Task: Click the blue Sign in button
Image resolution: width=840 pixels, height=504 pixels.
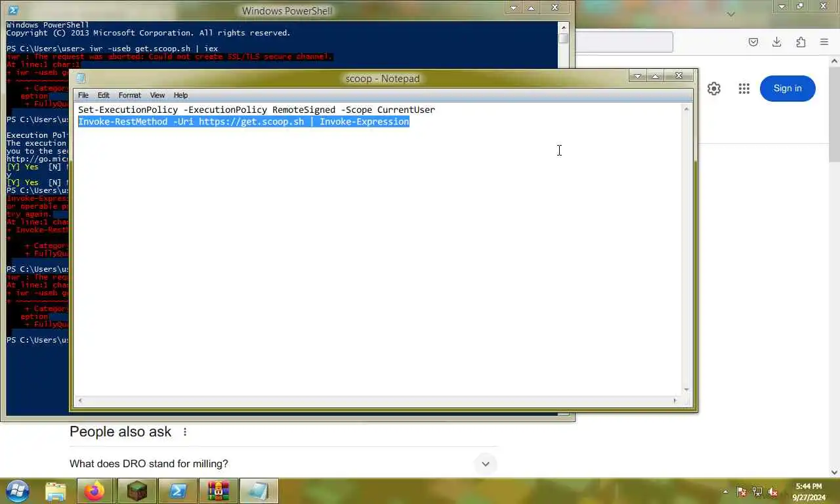Action: point(787,89)
